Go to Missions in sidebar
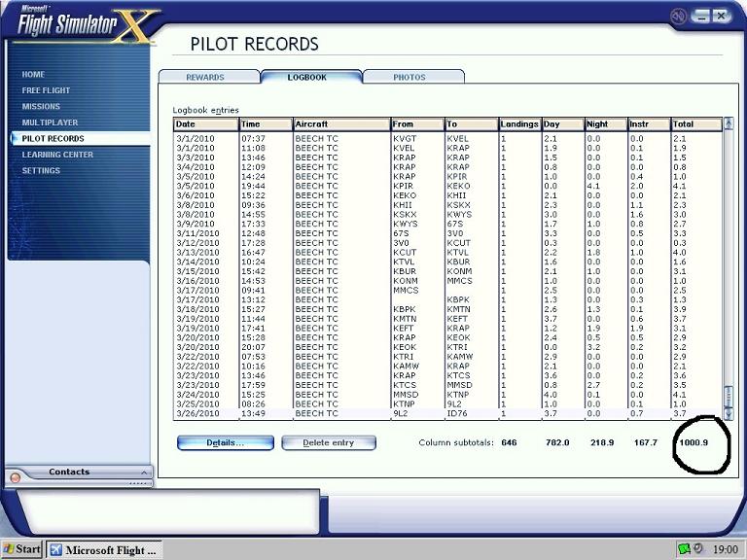Image resolution: width=747 pixels, height=560 pixels. (x=41, y=107)
